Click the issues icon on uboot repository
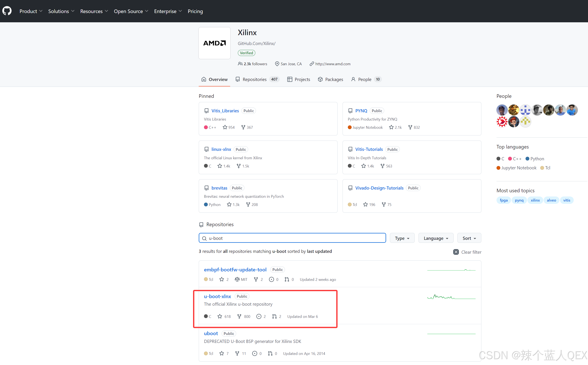 click(254, 353)
